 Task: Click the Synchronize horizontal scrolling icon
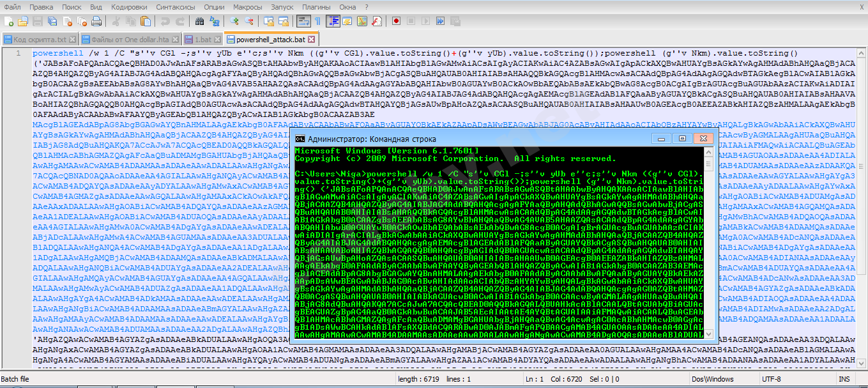pyautogui.click(x=284, y=21)
